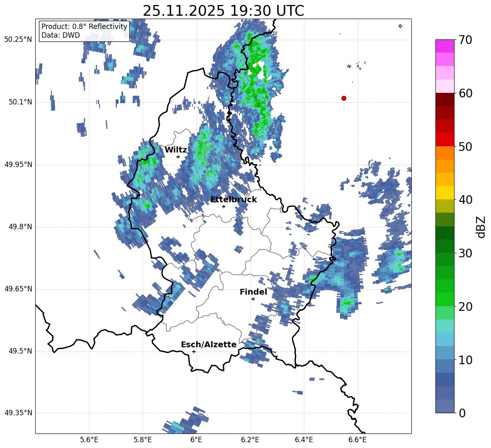Click the magenta top colorbar segment
491x448 pixels.
coord(445,46)
